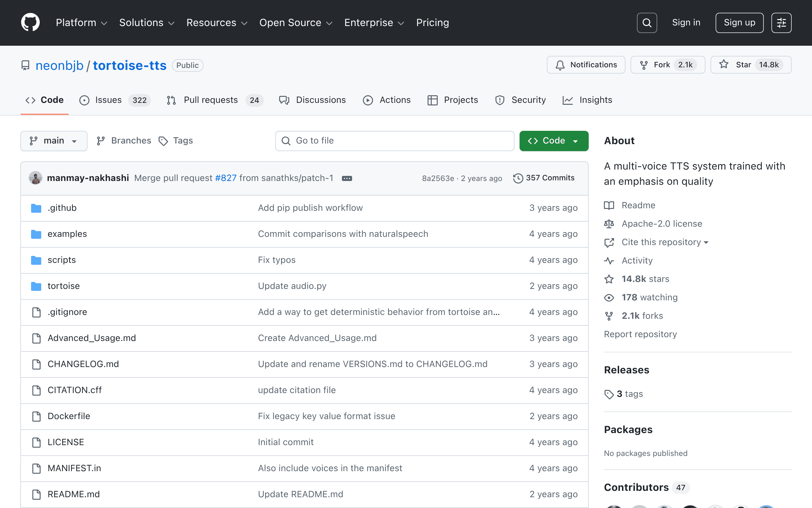812x508 pixels.
Task: Open the 8a2563e commit hash link
Action: [x=438, y=178]
